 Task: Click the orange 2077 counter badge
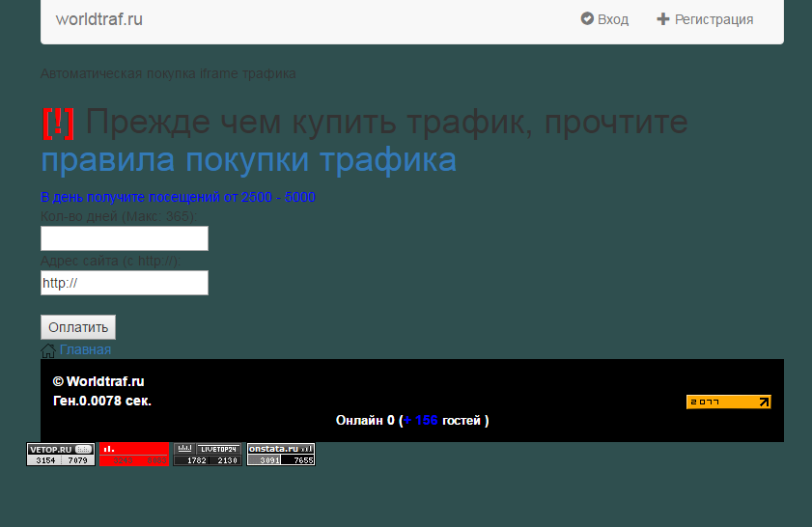(728, 402)
